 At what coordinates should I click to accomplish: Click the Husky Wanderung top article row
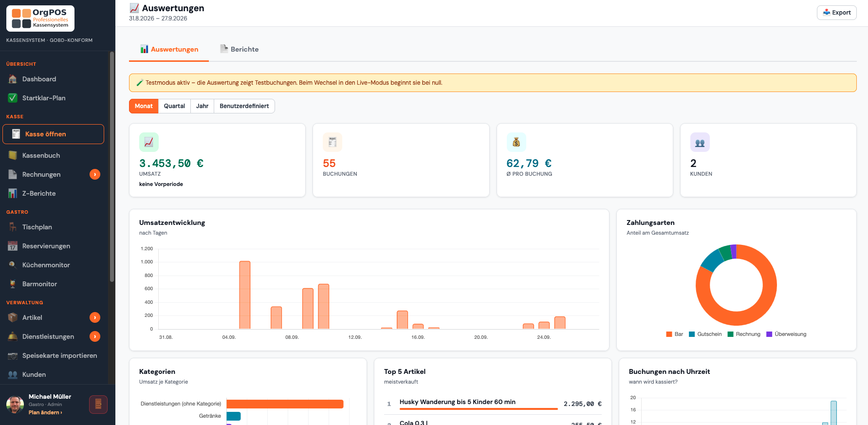[493, 404]
